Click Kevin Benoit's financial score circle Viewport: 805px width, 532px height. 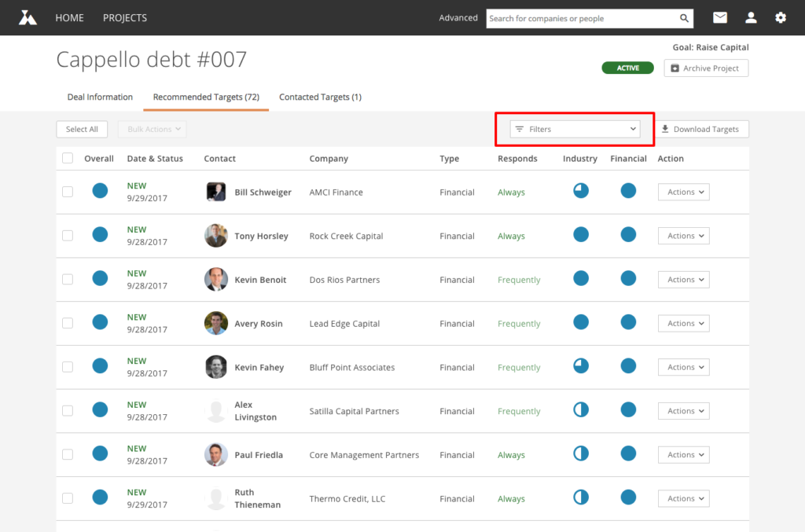(628, 278)
